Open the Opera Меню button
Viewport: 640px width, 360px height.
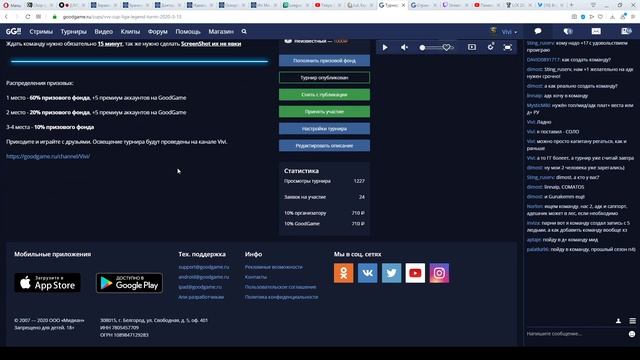point(12,5)
